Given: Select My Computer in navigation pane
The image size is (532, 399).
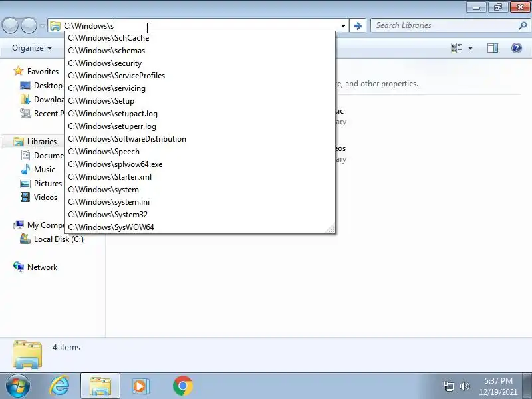Looking at the screenshot, I should coord(45,225).
